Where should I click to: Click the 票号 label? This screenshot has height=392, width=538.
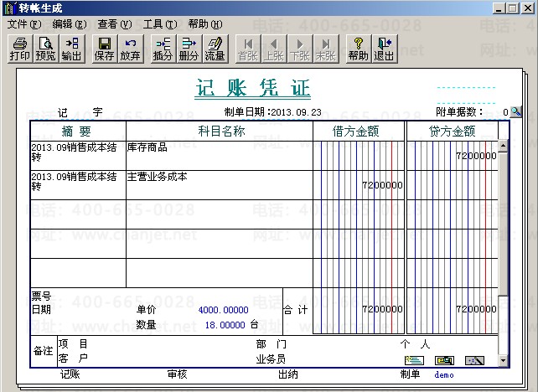(x=41, y=296)
